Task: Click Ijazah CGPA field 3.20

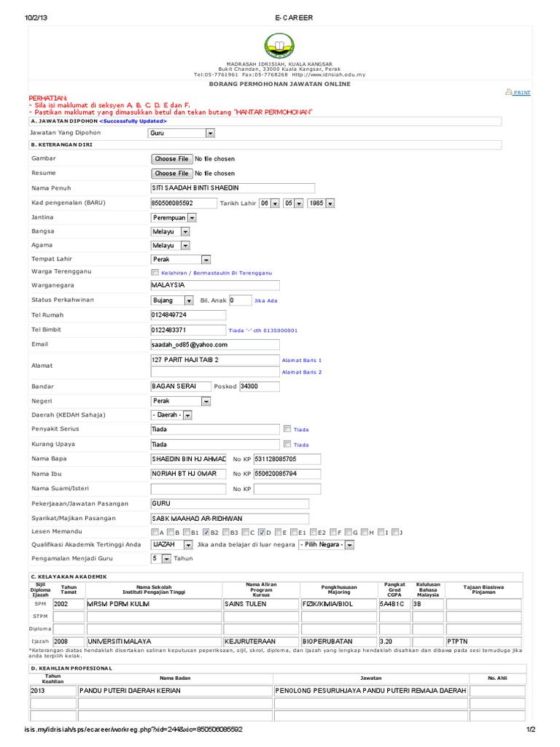Action: (x=394, y=642)
